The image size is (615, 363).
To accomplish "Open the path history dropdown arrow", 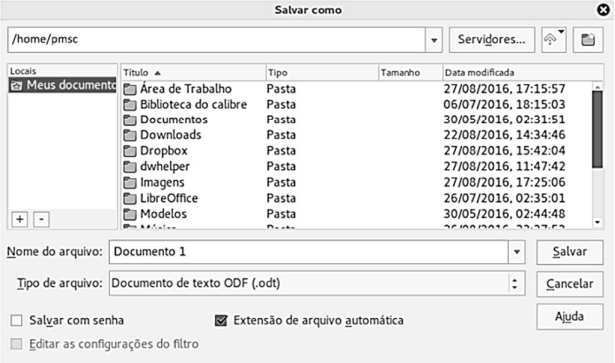I will (434, 40).
